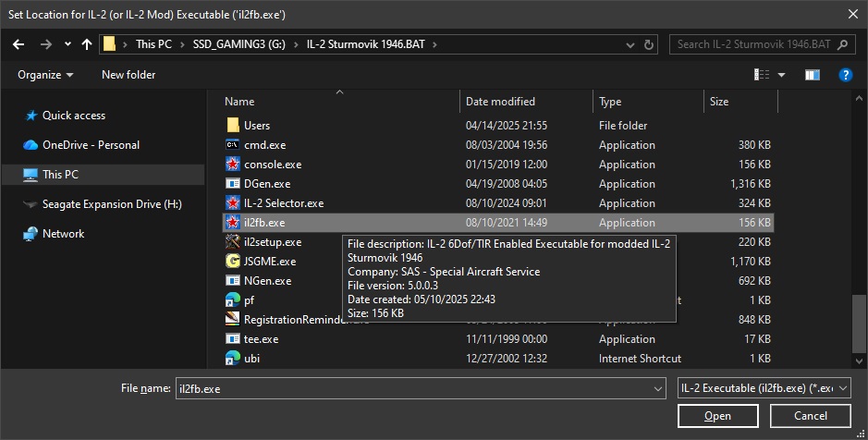The width and height of the screenshot is (868, 440).
Task: Click the DGen.exe application icon
Action: pyautogui.click(x=233, y=184)
